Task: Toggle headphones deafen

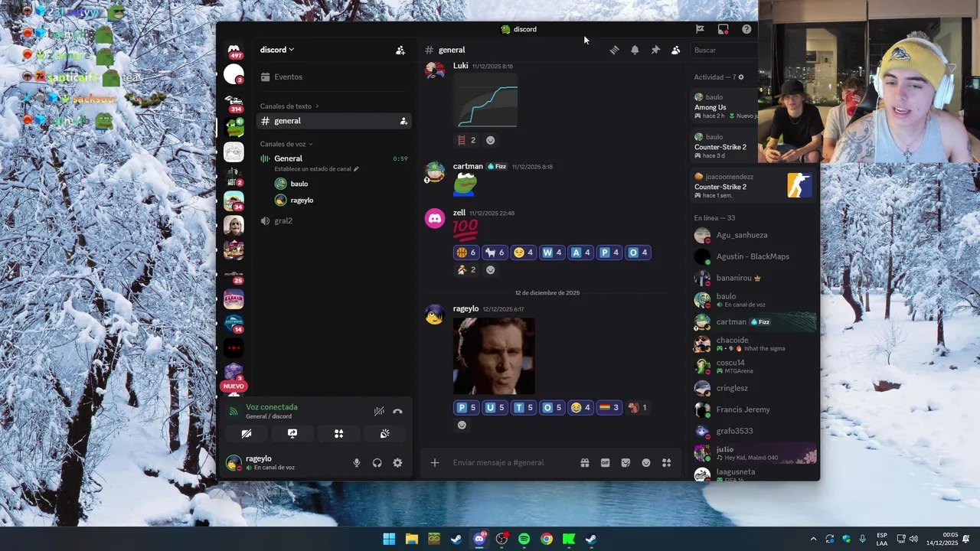Action: (x=377, y=462)
